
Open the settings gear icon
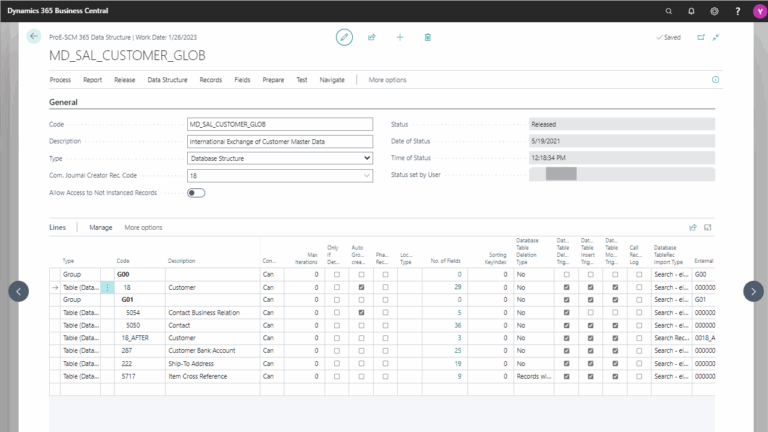(x=714, y=11)
